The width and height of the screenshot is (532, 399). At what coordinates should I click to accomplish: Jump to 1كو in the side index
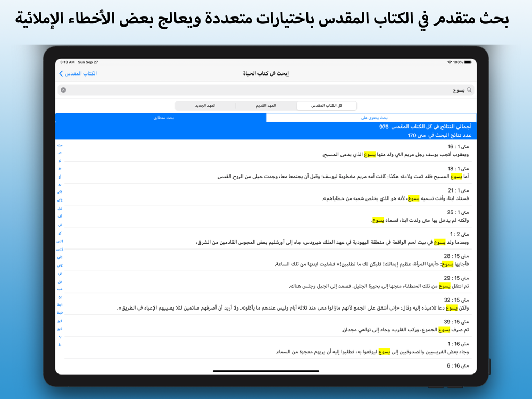(60, 192)
